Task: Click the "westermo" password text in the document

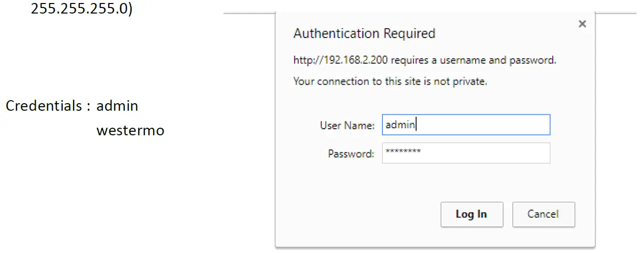Action: pos(130,131)
